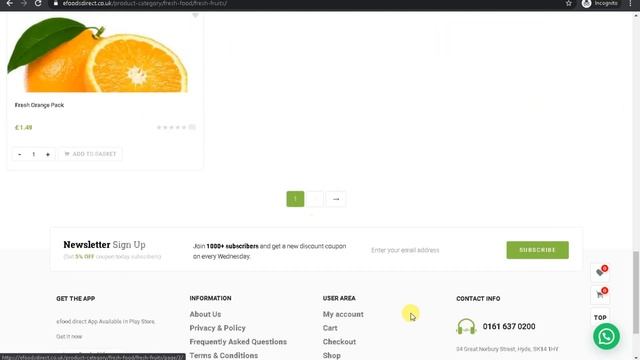
Task: Select the browser address bar URL
Action: 144,3
